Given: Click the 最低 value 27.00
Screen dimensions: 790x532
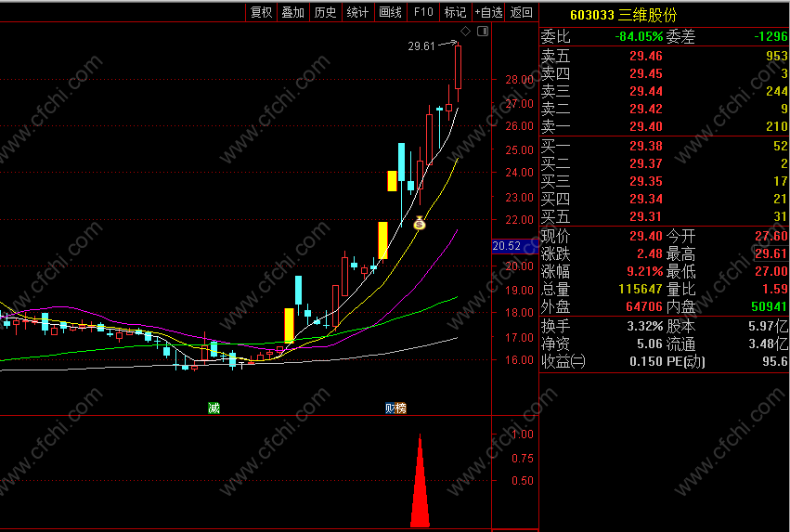Looking at the screenshot, I should 771,271.
